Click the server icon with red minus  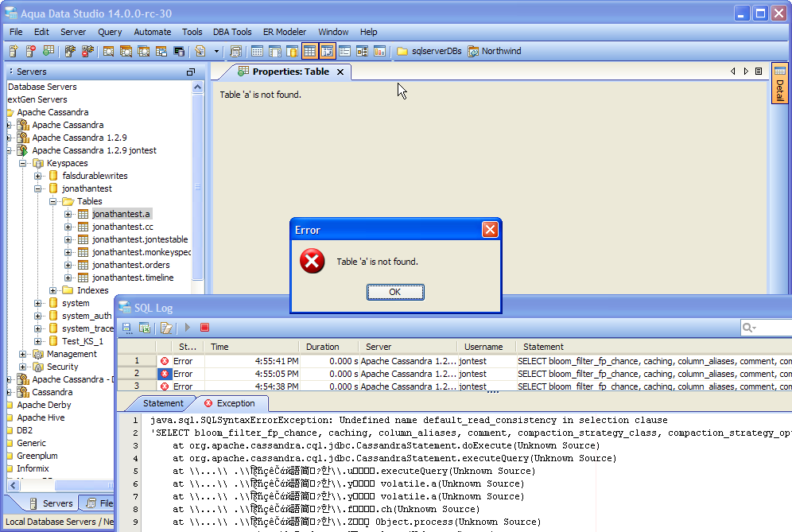pos(31,51)
